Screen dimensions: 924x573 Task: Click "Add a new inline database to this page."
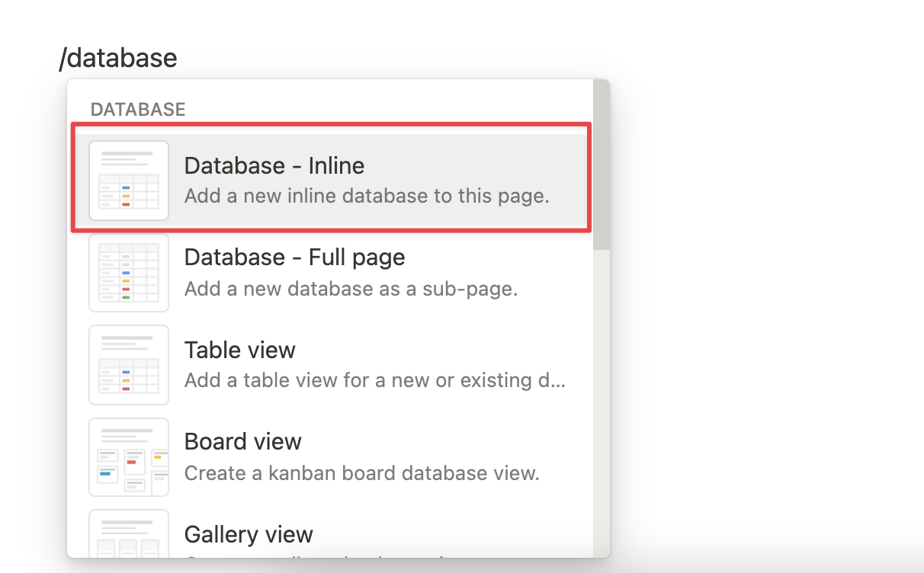coord(367,196)
